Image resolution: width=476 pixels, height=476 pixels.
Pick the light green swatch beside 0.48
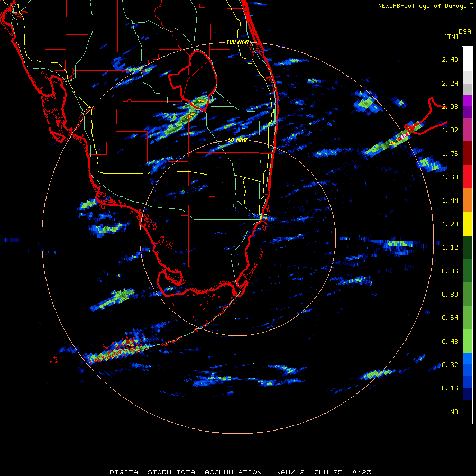(467, 341)
